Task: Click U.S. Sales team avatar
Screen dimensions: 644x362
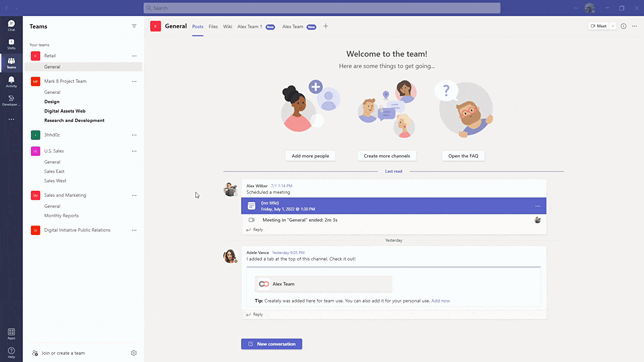Action: click(x=35, y=151)
